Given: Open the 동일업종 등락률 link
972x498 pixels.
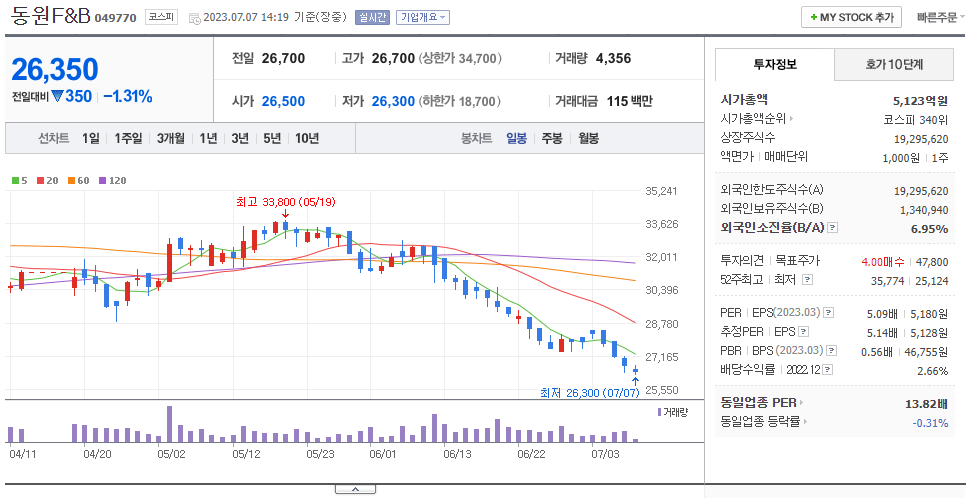Looking at the screenshot, I should [x=764, y=422].
